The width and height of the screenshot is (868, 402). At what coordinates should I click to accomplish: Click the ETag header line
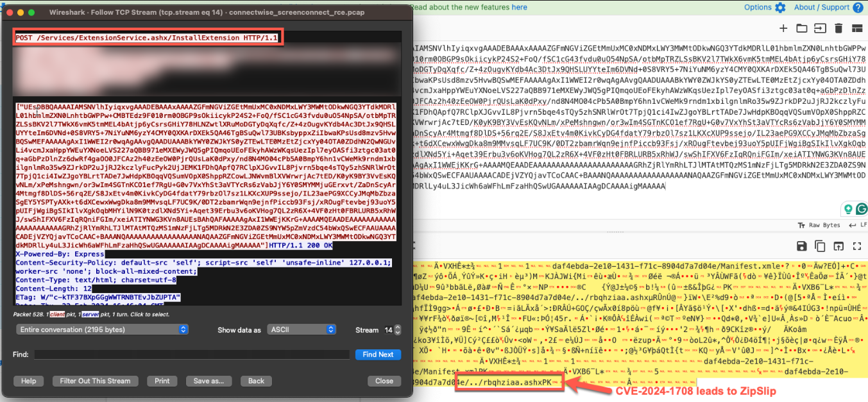[x=98, y=297]
